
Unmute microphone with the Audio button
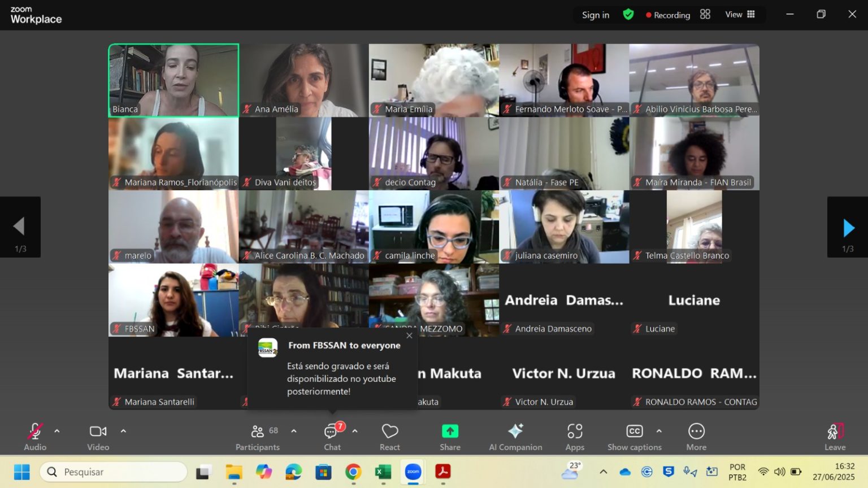(x=35, y=436)
